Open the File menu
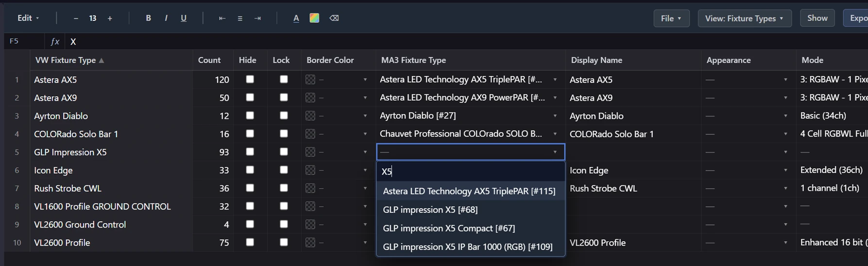 [x=671, y=18]
